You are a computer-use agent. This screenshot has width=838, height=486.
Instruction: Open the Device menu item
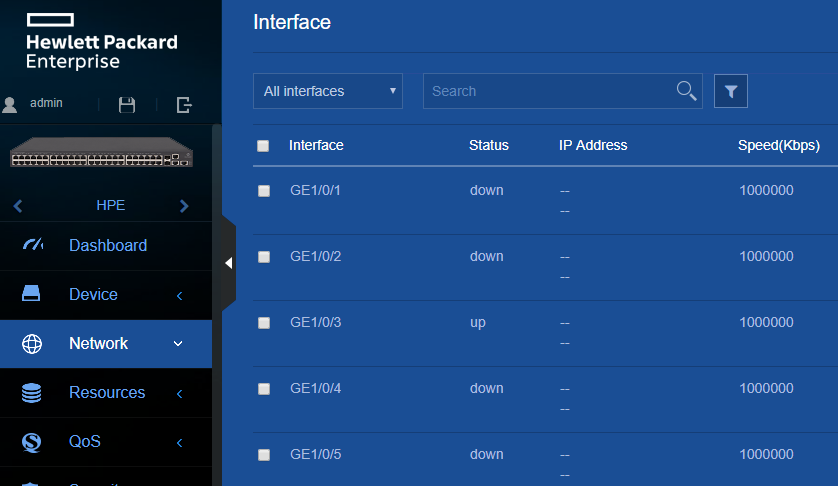point(106,295)
